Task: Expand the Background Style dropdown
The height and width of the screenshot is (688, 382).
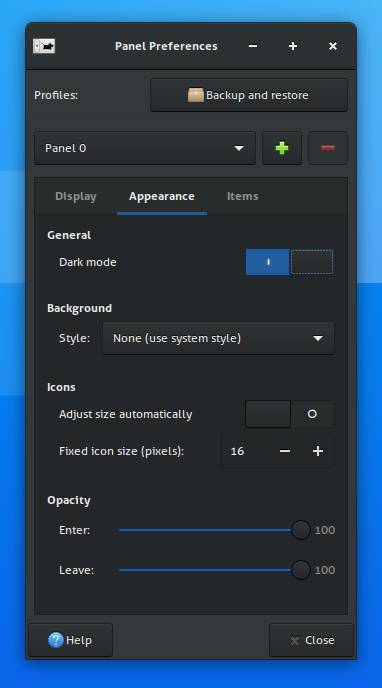Action: click(x=218, y=338)
